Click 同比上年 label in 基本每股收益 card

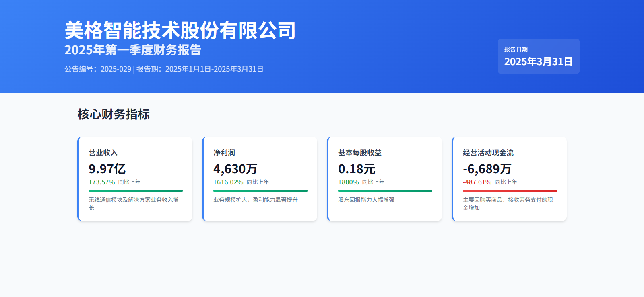tap(373, 182)
